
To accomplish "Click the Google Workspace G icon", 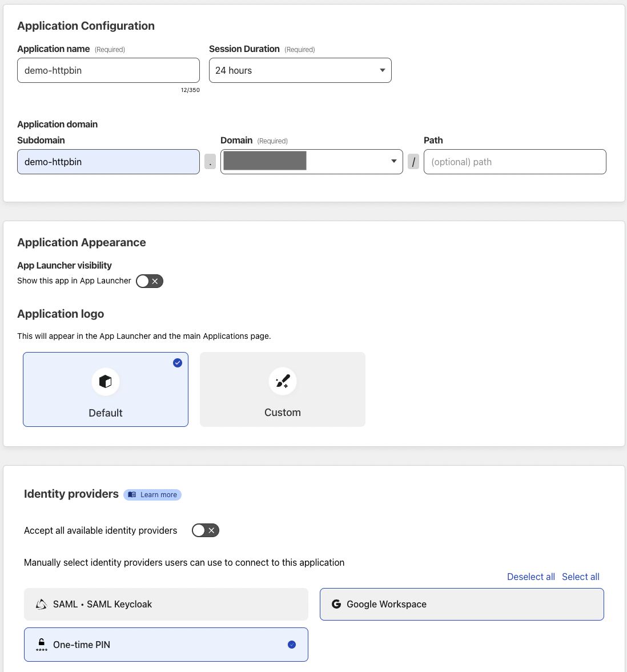I will pyautogui.click(x=336, y=604).
